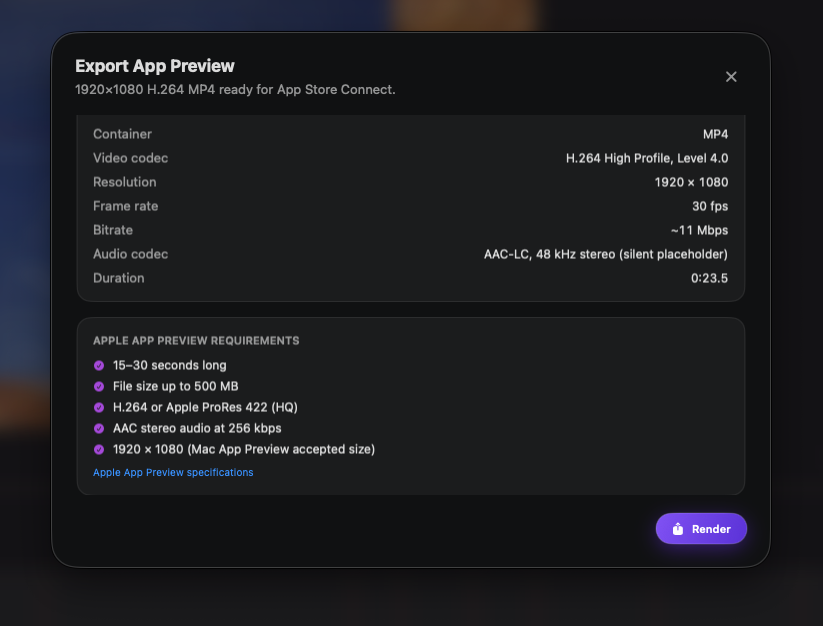The height and width of the screenshot is (626, 823).
Task: Click the ~11 Mbps value
Action: (699, 230)
